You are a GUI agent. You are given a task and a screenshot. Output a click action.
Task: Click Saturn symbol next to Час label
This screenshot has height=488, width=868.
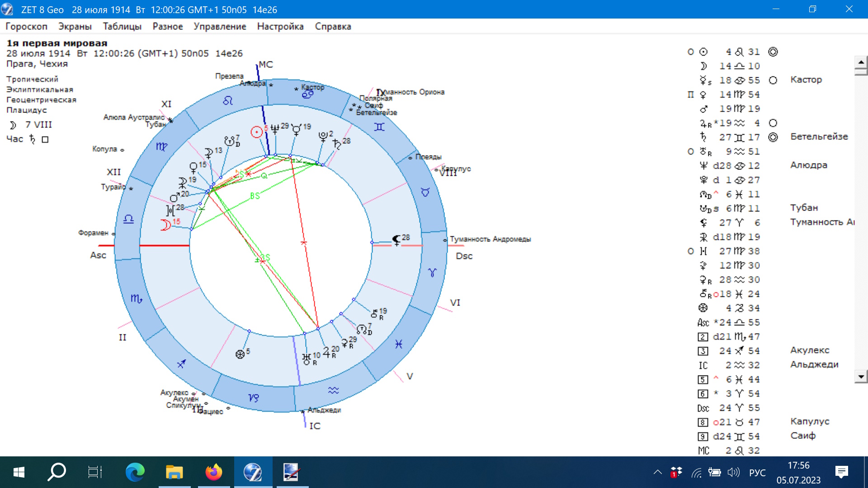[x=32, y=139]
